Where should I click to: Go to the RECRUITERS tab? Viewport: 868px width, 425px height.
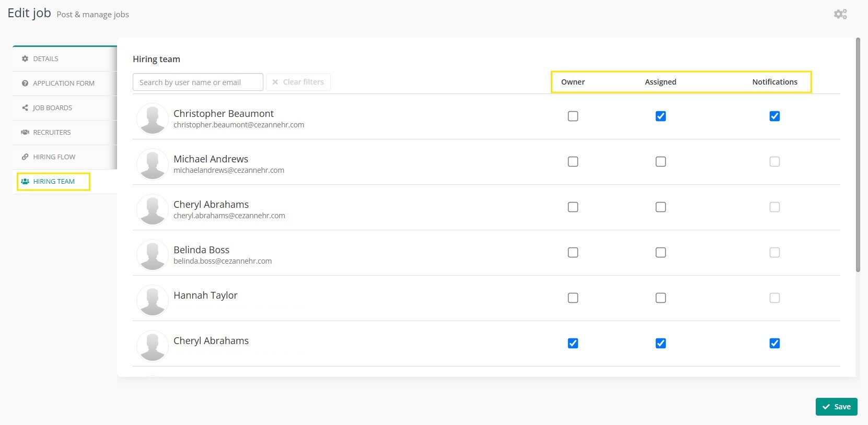coord(65,133)
